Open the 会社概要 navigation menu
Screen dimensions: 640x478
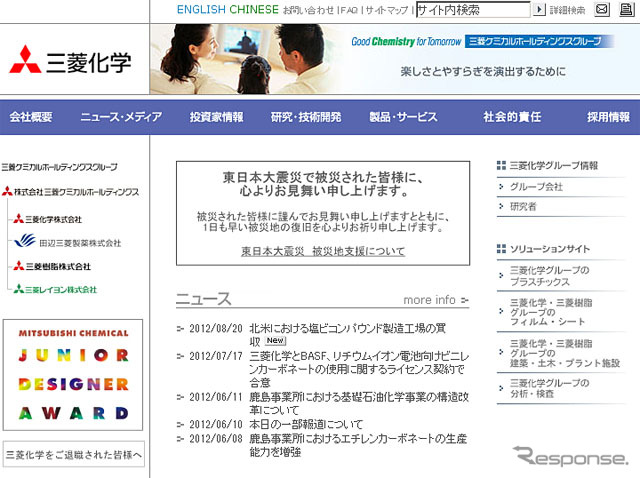click(x=31, y=117)
